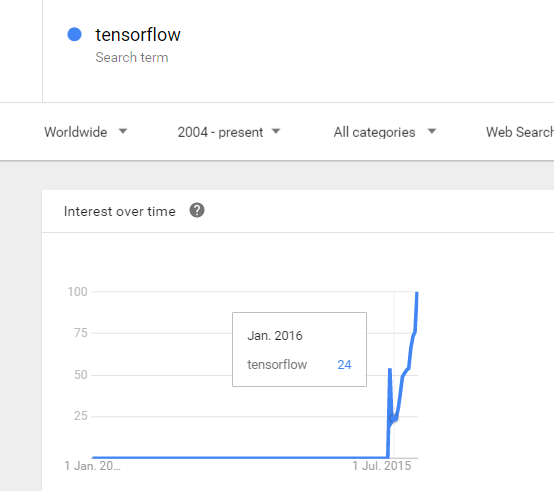This screenshot has height=491, width=554.
Task: Click the arrow beside All categories
Action: (432, 131)
